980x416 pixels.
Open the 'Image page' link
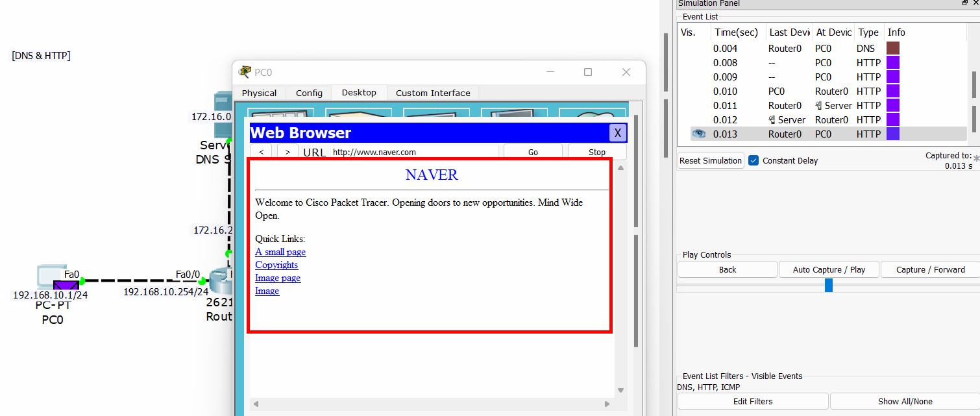coord(278,278)
